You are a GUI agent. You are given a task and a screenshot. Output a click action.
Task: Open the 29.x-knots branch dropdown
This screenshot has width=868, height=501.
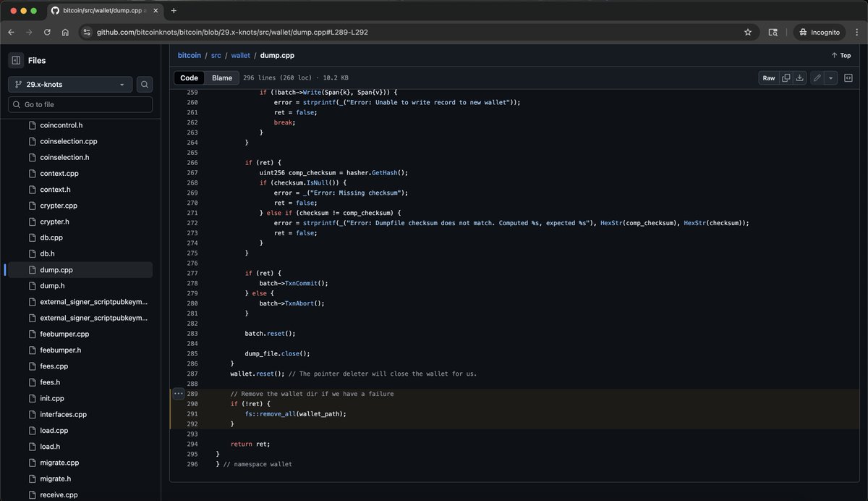pyautogui.click(x=69, y=84)
